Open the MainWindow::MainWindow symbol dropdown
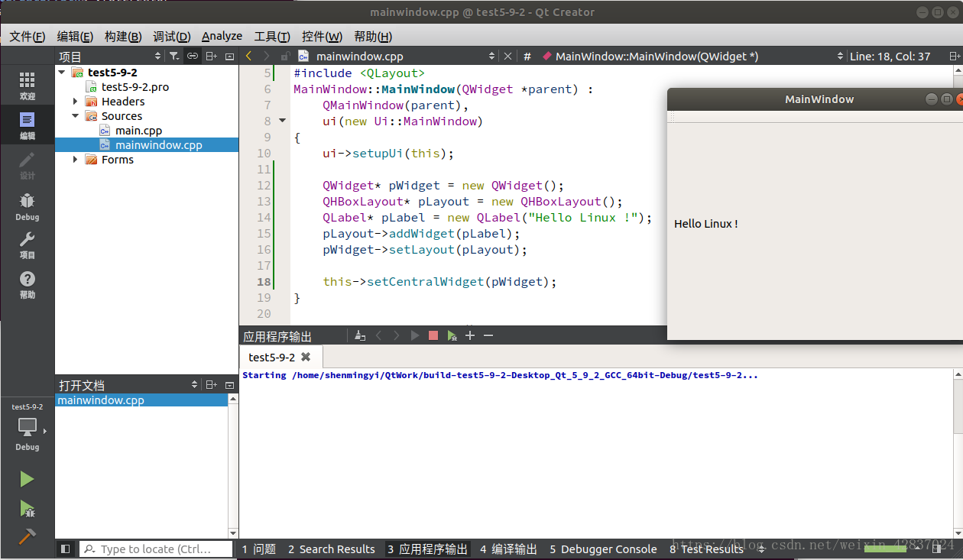 click(692, 56)
